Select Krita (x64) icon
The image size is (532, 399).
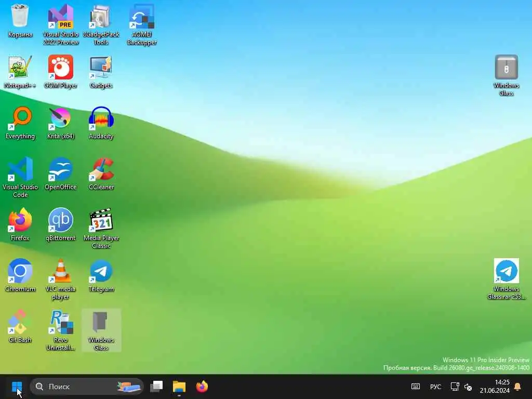pyautogui.click(x=61, y=123)
